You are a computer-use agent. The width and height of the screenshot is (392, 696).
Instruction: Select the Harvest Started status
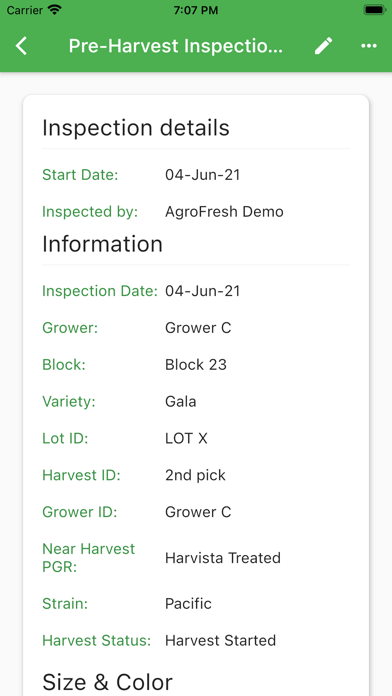tap(221, 641)
